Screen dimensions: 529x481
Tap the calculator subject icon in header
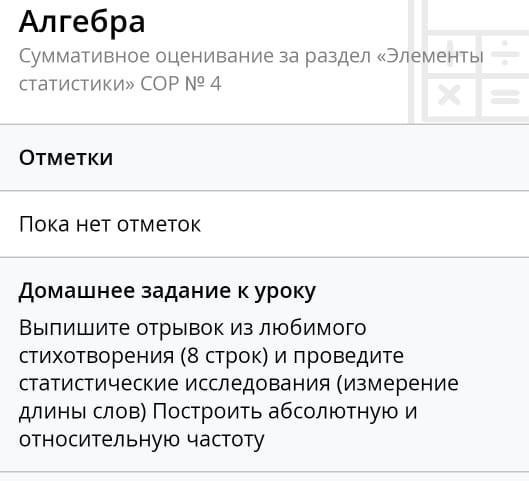[469, 61]
